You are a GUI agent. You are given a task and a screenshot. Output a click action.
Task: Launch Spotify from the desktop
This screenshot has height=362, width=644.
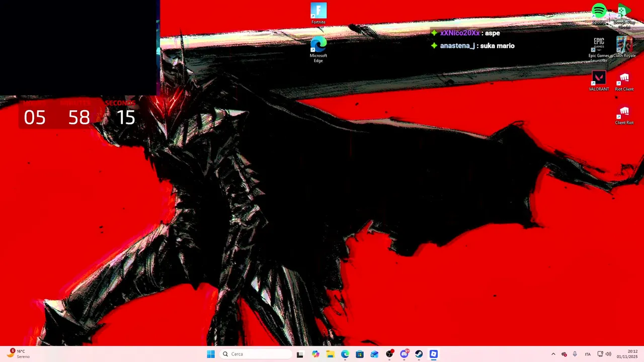click(x=599, y=14)
